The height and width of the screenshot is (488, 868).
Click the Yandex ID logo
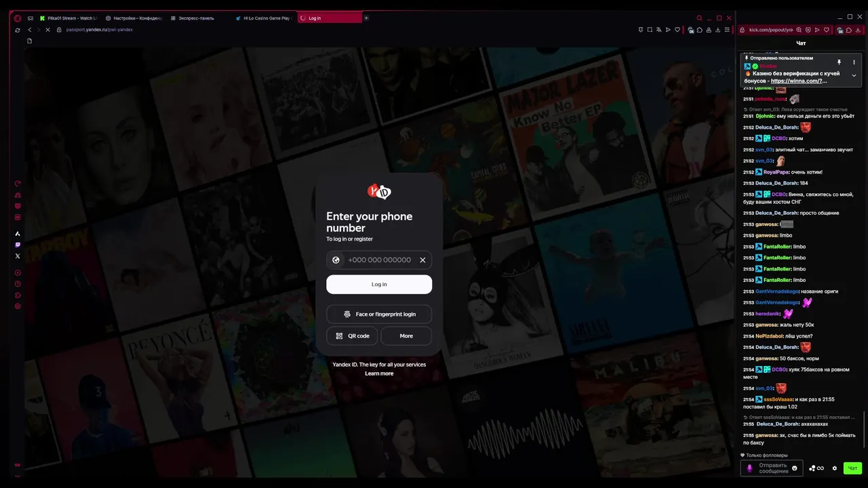379,191
